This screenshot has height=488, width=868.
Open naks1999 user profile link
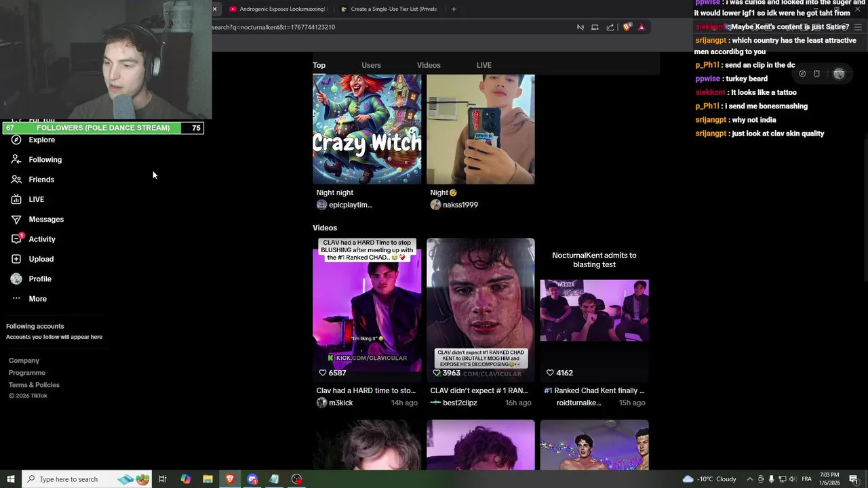coord(454,205)
